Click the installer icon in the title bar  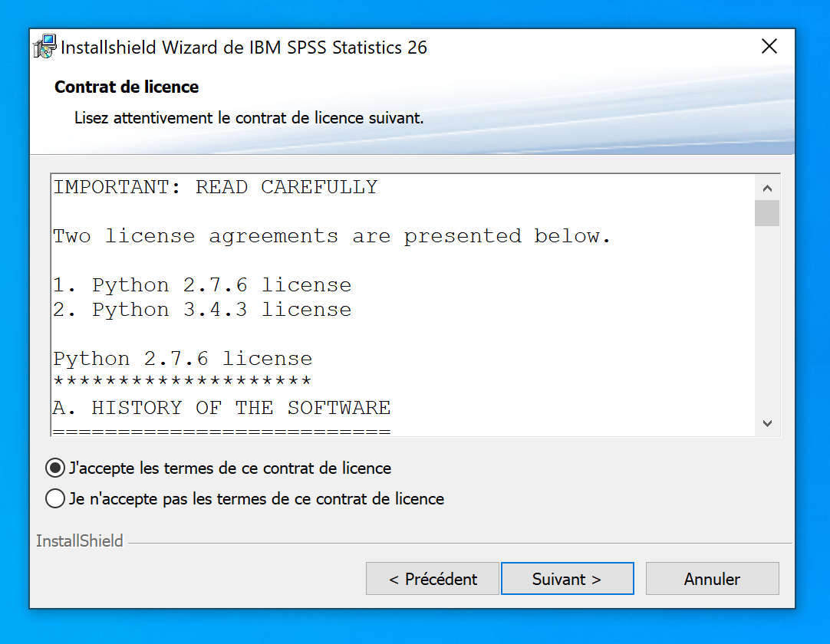pos(45,47)
